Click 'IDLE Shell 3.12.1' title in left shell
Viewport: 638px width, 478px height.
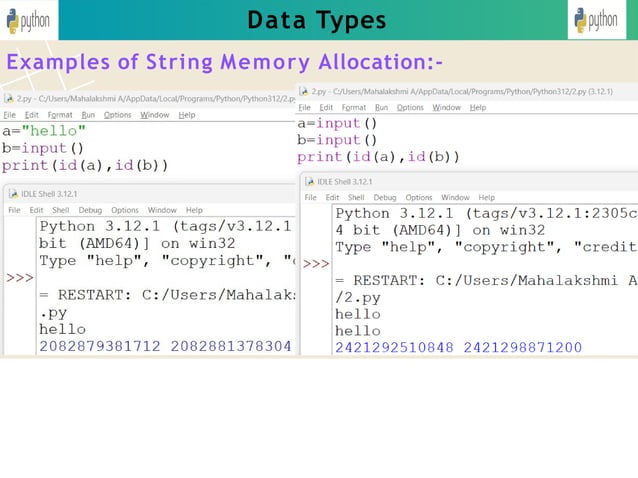49,194
